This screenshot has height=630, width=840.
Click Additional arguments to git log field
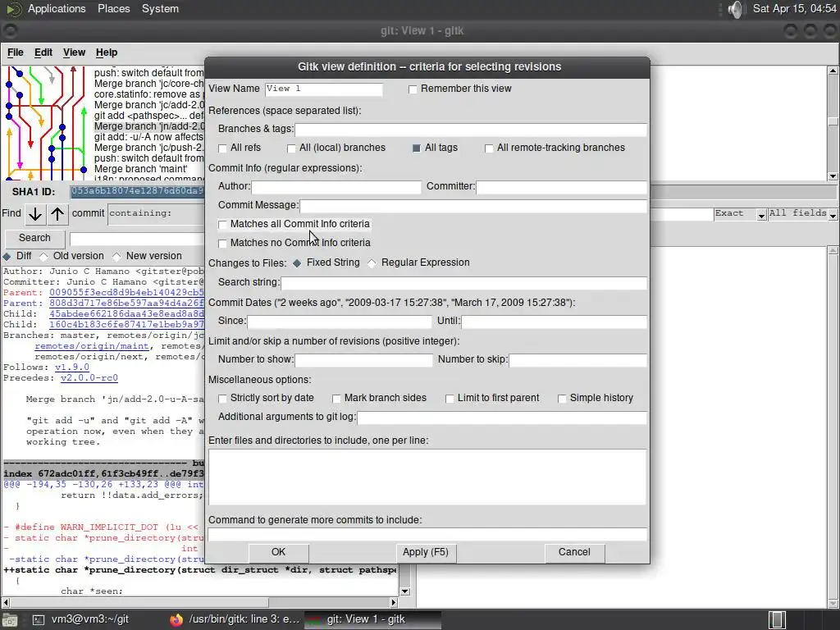pos(502,418)
